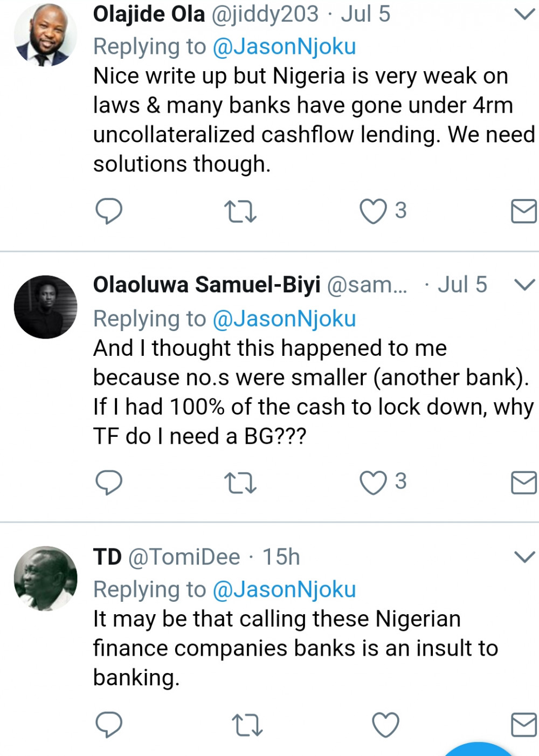Tap the blue compose tweet button
The height and width of the screenshot is (756, 539).
[478, 750]
